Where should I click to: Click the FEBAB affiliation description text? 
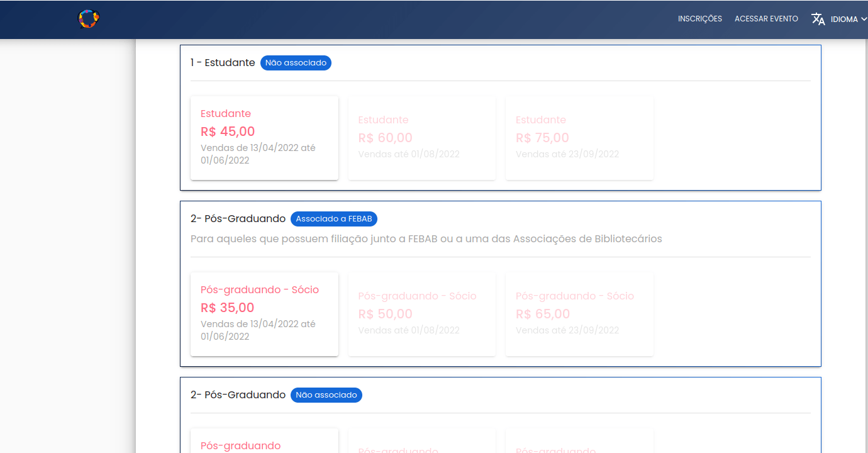coord(426,239)
